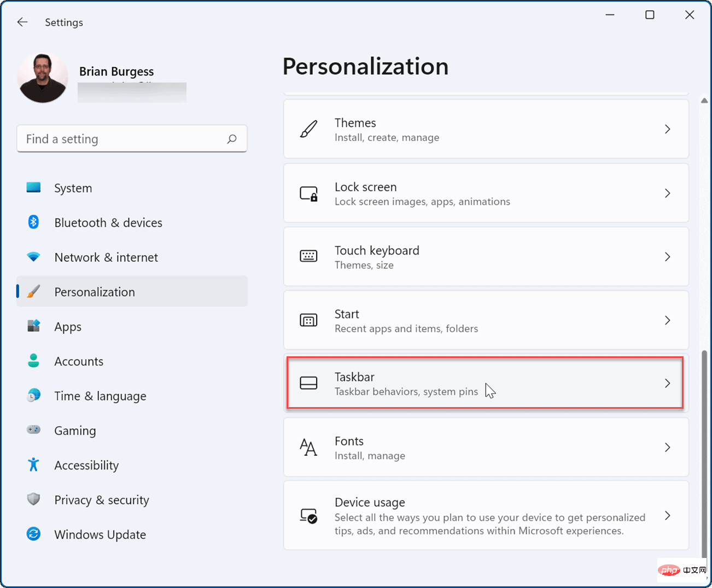Open the Themes title

355,123
